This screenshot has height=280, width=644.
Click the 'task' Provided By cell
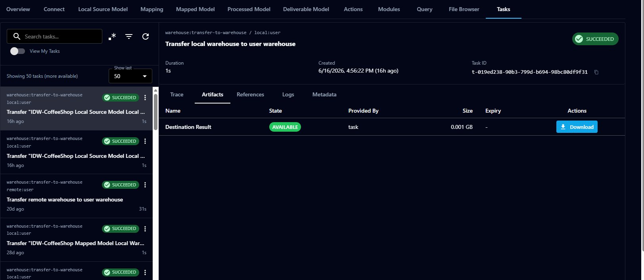(x=353, y=127)
